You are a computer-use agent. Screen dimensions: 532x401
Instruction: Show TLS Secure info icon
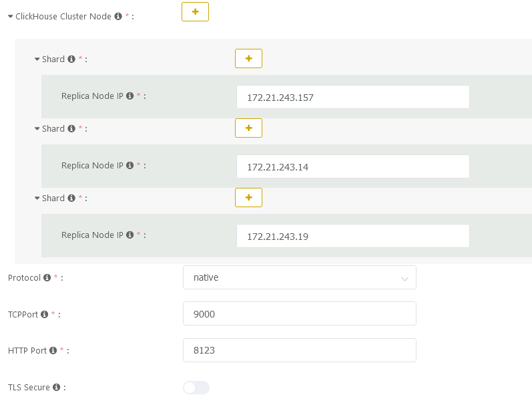point(56,387)
